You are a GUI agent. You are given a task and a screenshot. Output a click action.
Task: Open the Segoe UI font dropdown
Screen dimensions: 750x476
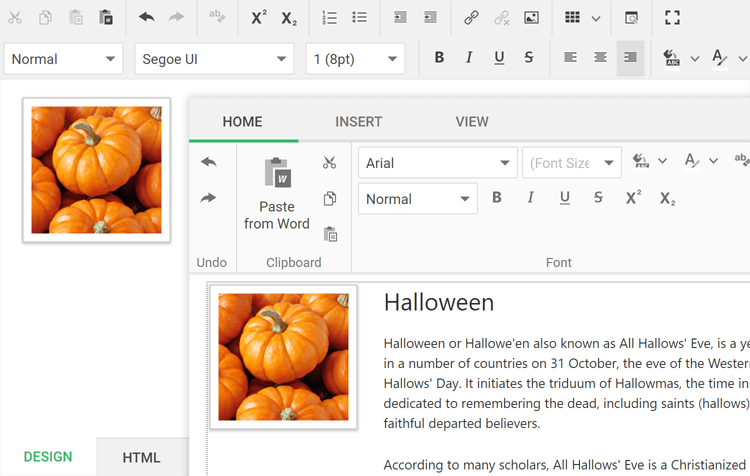pos(214,59)
